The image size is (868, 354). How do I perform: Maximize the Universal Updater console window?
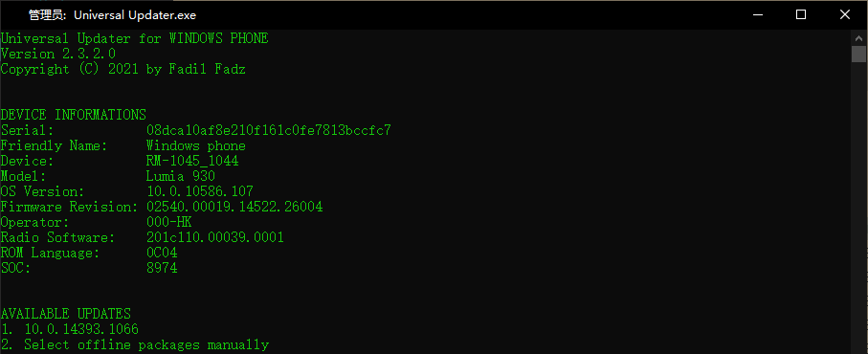point(800,15)
